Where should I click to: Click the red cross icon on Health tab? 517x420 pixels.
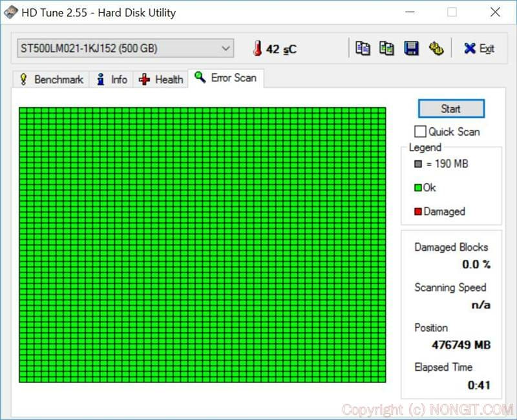[x=143, y=79]
